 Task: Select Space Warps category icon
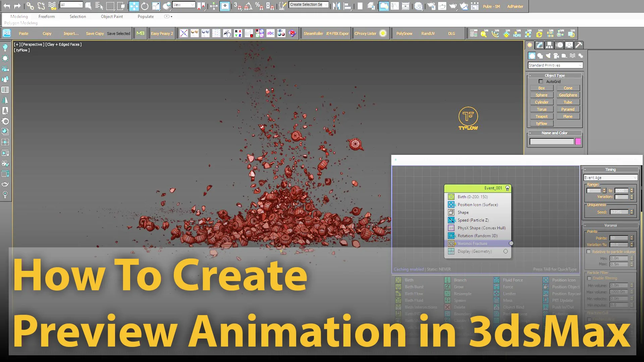[573, 56]
